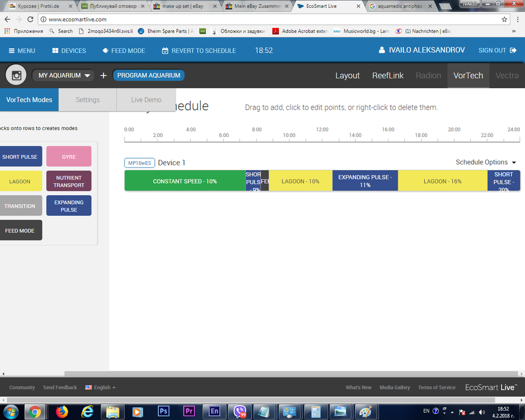This screenshot has width=525, height=420.
Task: Edit EXPANDING PULSE - 11% segment
Action: point(365,181)
